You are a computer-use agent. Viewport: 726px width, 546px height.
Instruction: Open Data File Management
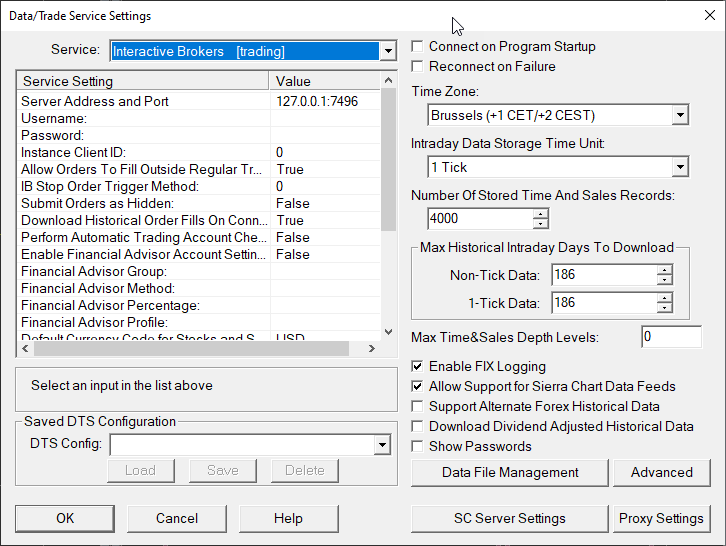point(510,472)
